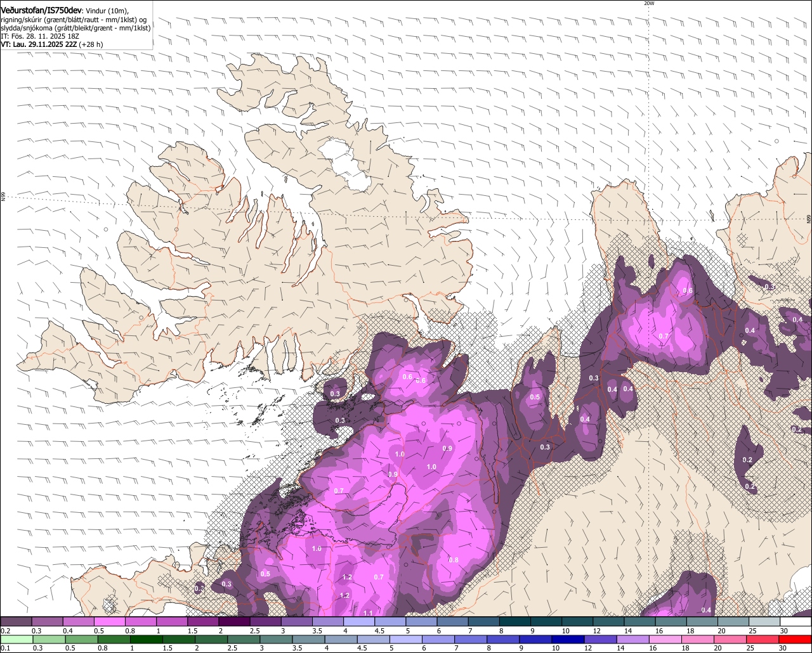The width and height of the screenshot is (812, 653).
Task: Click the darkest purple upper swatch labeled 2
Action: [x=234, y=622]
